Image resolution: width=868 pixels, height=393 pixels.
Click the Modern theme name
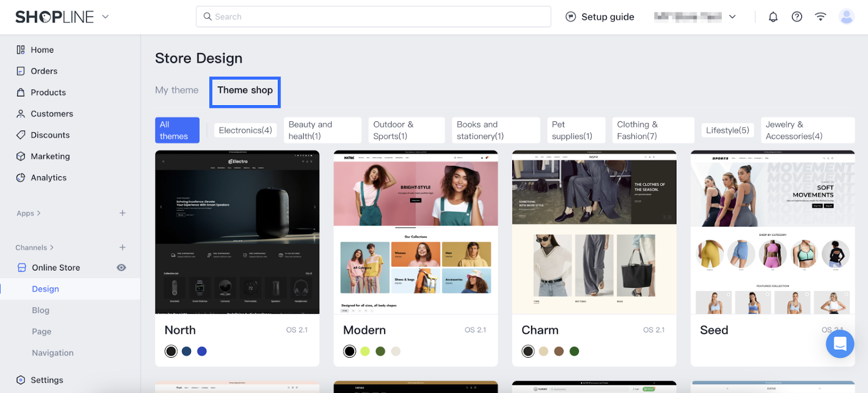[x=365, y=330]
